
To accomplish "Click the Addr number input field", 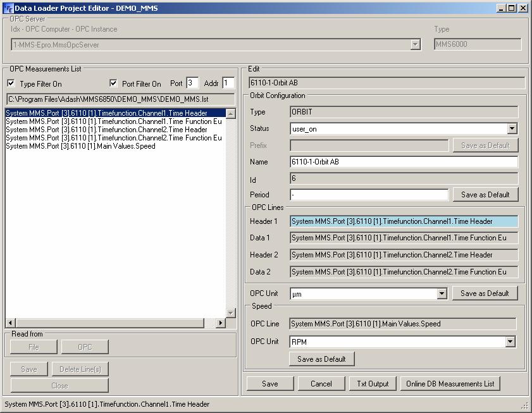I will tap(228, 83).
